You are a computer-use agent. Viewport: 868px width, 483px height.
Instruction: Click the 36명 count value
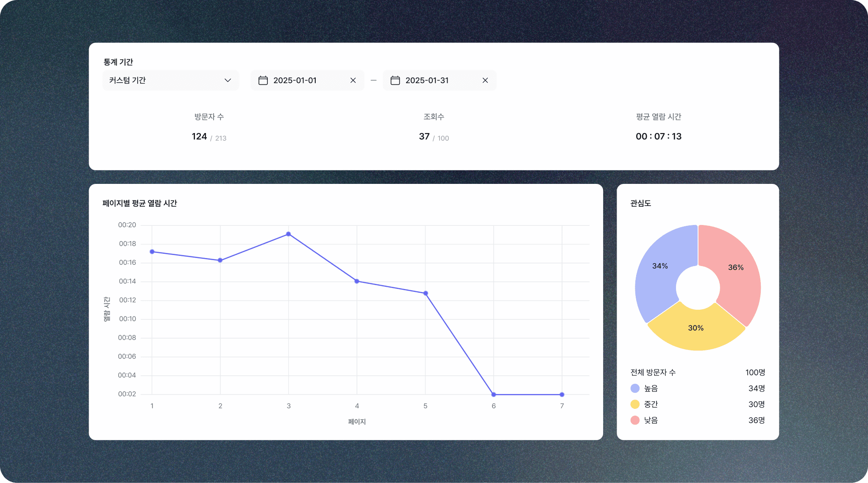[x=757, y=420]
